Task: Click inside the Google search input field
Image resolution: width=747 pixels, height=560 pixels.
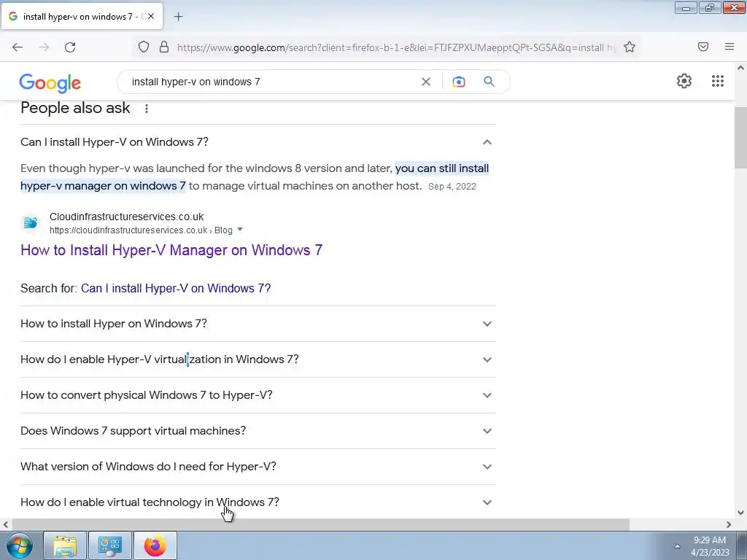Action: [x=271, y=82]
